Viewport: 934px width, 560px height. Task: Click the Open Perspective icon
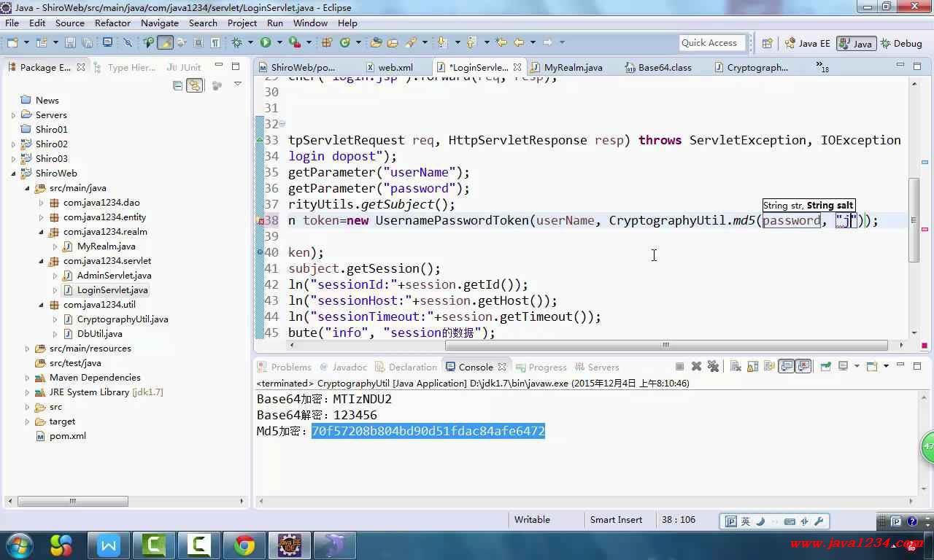(x=767, y=43)
